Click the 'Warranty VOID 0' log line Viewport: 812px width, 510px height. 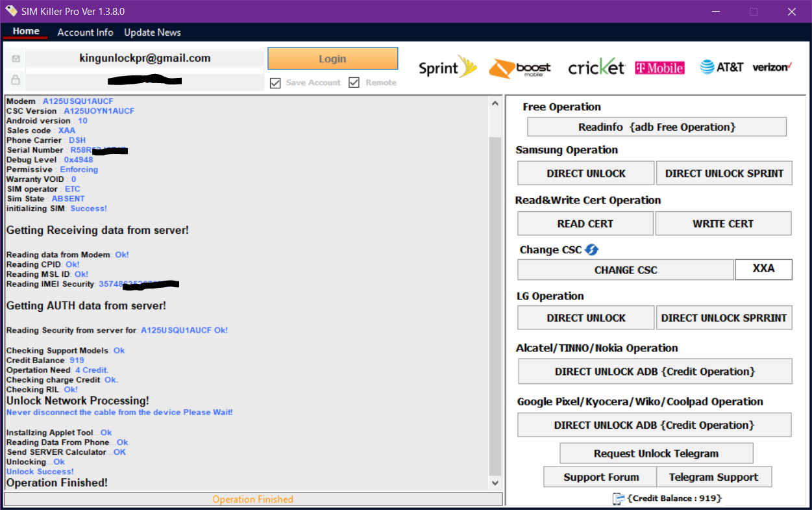click(x=42, y=179)
